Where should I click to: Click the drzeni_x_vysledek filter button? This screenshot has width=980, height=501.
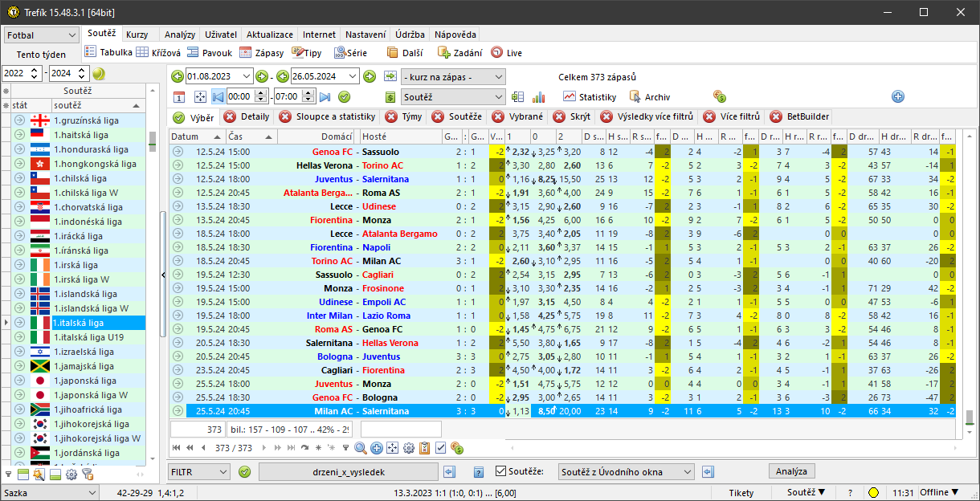tap(349, 472)
